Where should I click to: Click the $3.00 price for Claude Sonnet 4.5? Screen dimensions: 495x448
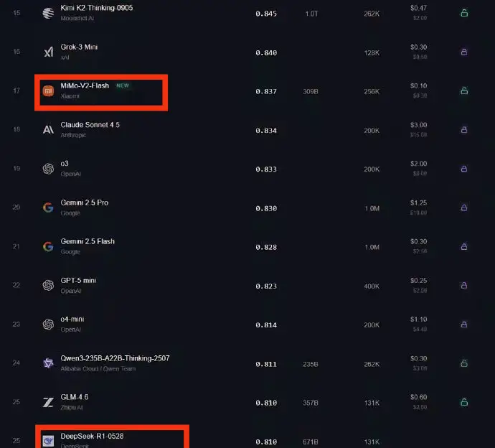click(418, 125)
